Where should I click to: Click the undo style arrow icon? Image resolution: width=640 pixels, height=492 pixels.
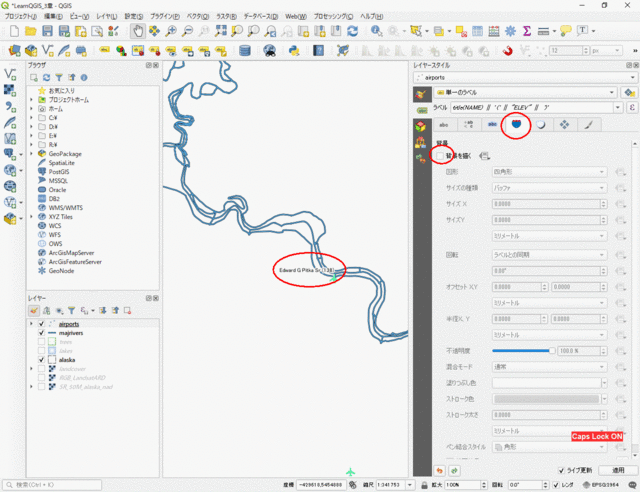click(440, 471)
